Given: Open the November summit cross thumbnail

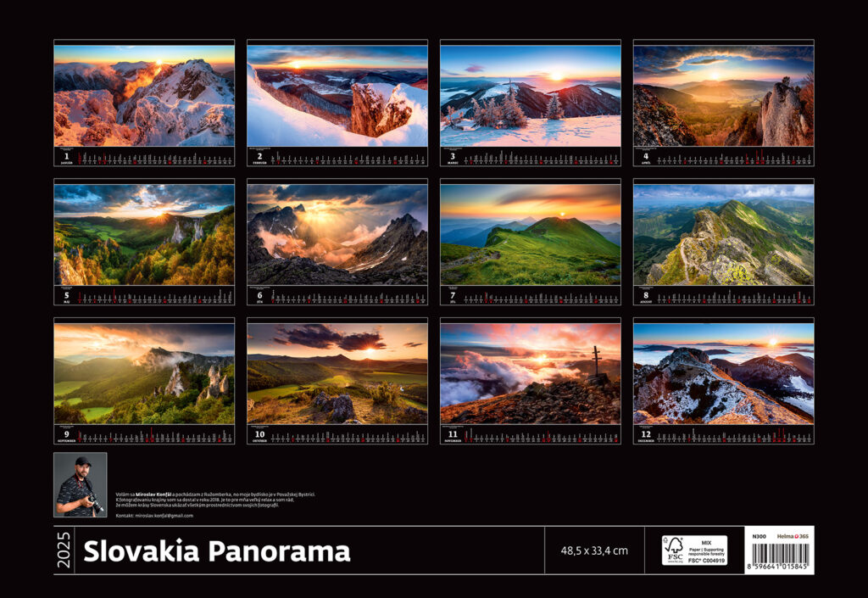Looking at the screenshot, I should 530,373.
